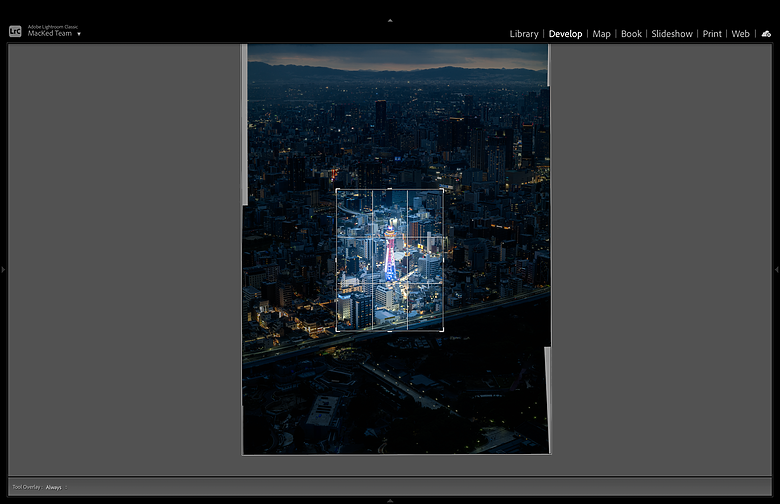Open the Map module

601,34
